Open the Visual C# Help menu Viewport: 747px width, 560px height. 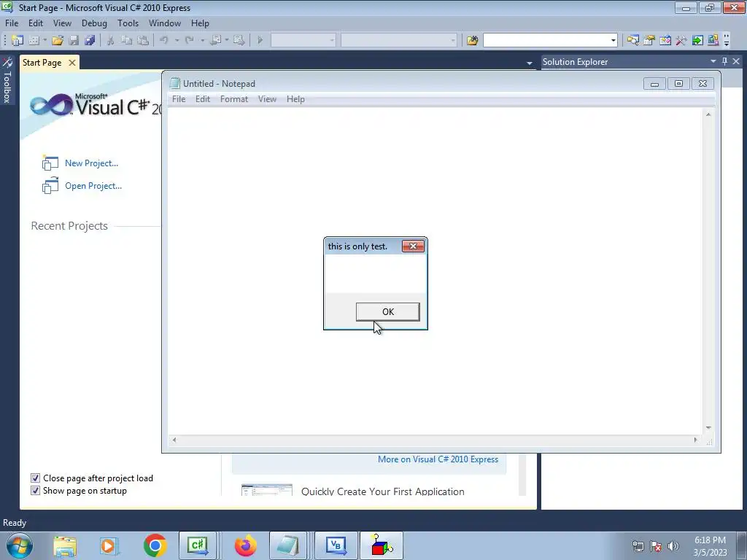200,23
